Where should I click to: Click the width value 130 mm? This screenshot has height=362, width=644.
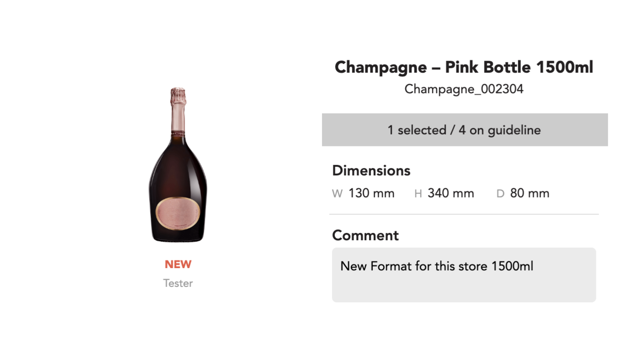[x=371, y=193]
